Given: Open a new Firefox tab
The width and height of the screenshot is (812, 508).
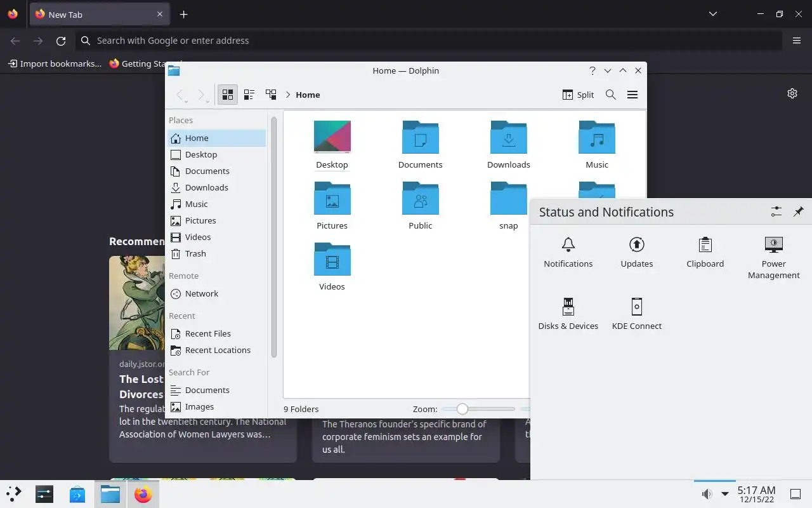Looking at the screenshot, I should coord(183,14).
